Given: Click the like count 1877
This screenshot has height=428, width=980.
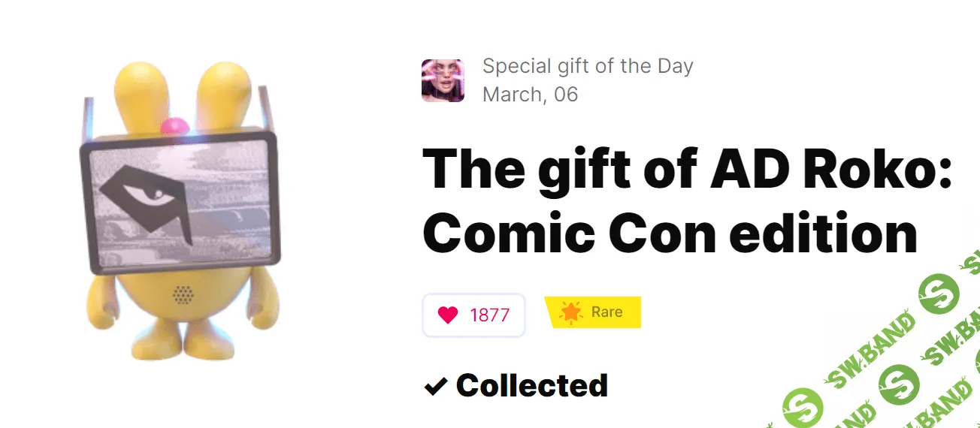Looking at the screenshot, I should coord(489,315).
